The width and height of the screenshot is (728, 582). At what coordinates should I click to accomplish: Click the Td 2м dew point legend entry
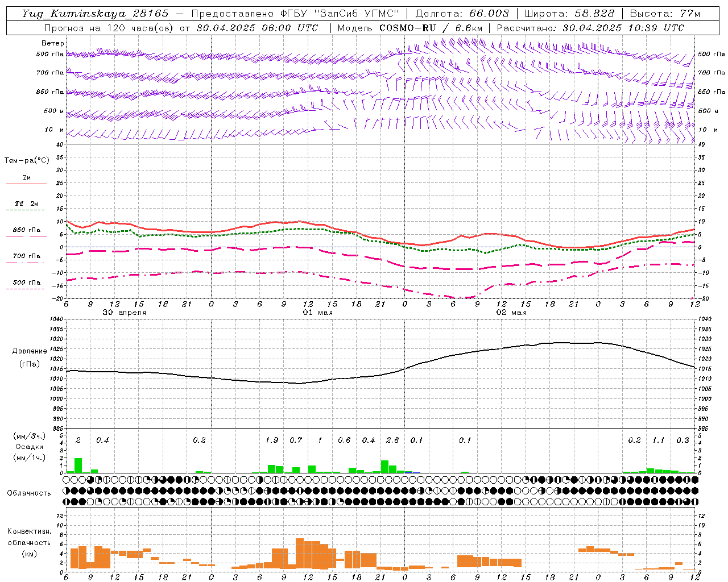pyautogui.click(x=27, y=203)
